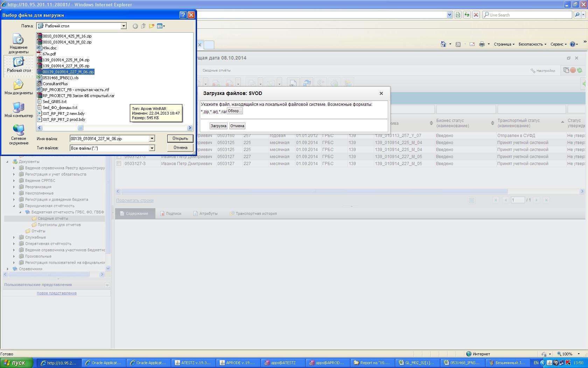Go to Мои документы in places bar
Viewport: 588px width, 368px height.
coord(19,87)
